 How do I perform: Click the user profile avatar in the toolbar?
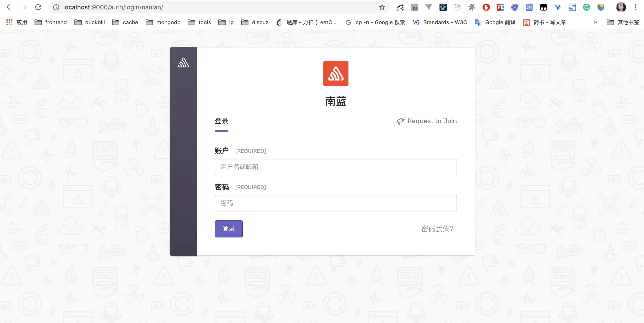coord(621,7)
